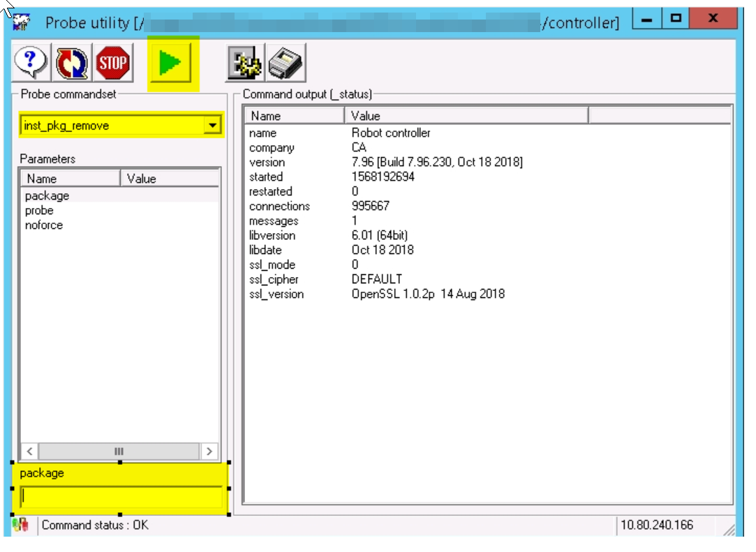Open the options gear toolbar icon
The height and width of the screenshot is (552, 756).
(245, 64)
